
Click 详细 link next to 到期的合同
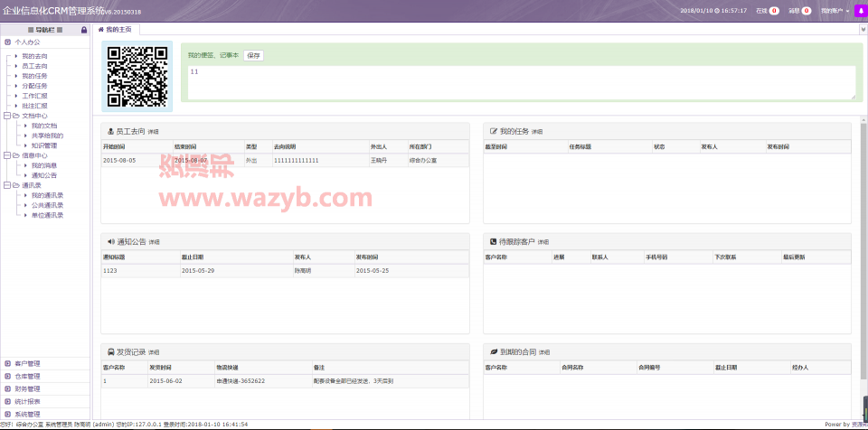point(544,352)
